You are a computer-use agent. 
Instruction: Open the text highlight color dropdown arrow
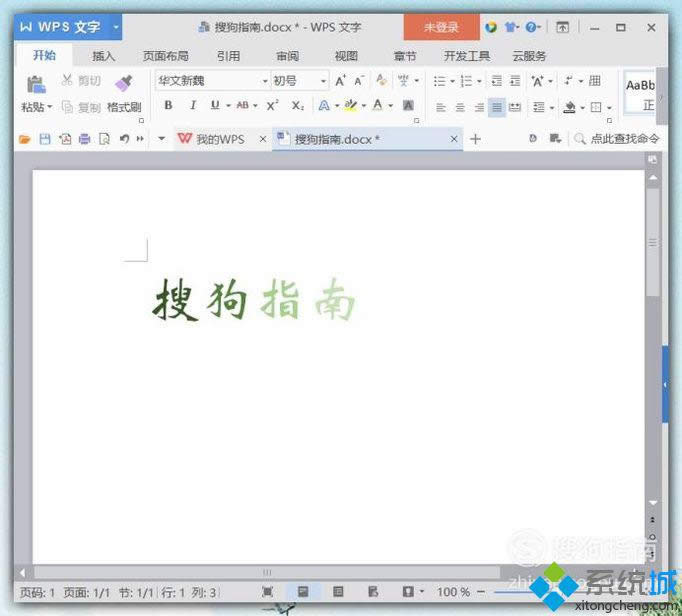coord(364,106)
